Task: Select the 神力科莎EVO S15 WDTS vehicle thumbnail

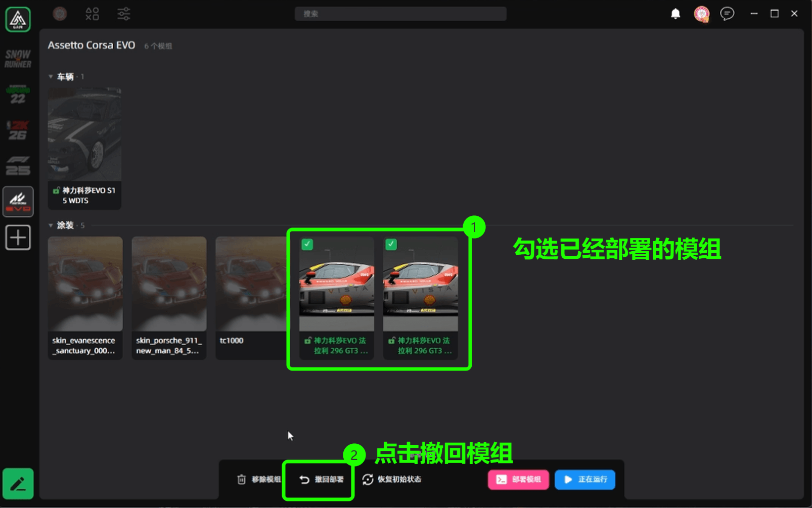Action: coord(84,134)
